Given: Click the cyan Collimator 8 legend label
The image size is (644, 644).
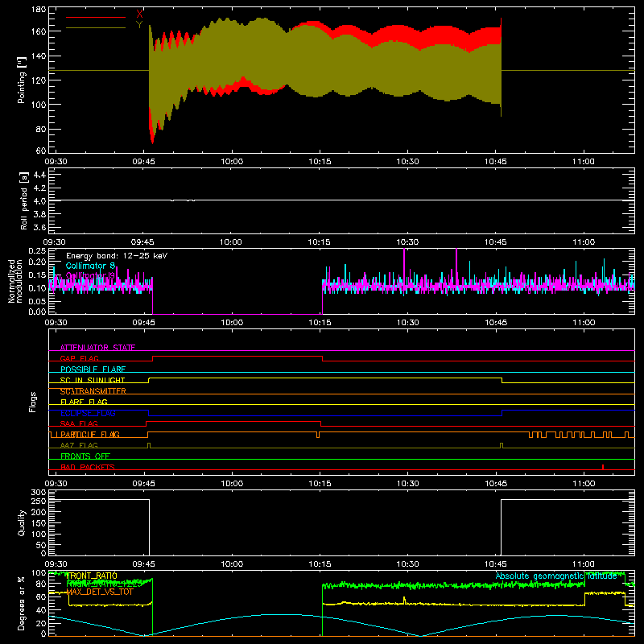Looking at the screenshot, I should [90, 266].
